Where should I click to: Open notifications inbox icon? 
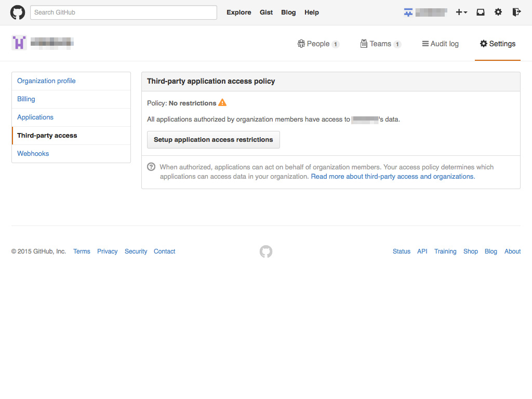click(480, 12)
